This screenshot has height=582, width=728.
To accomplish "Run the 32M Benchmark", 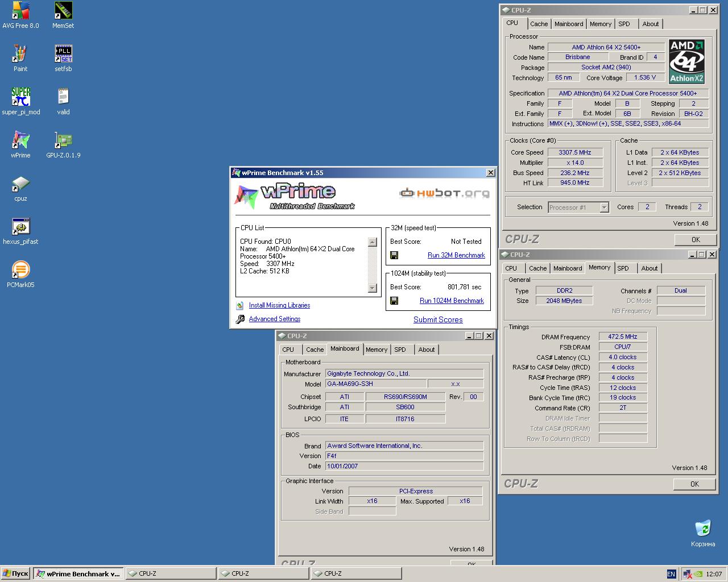I will pos(456,255).
